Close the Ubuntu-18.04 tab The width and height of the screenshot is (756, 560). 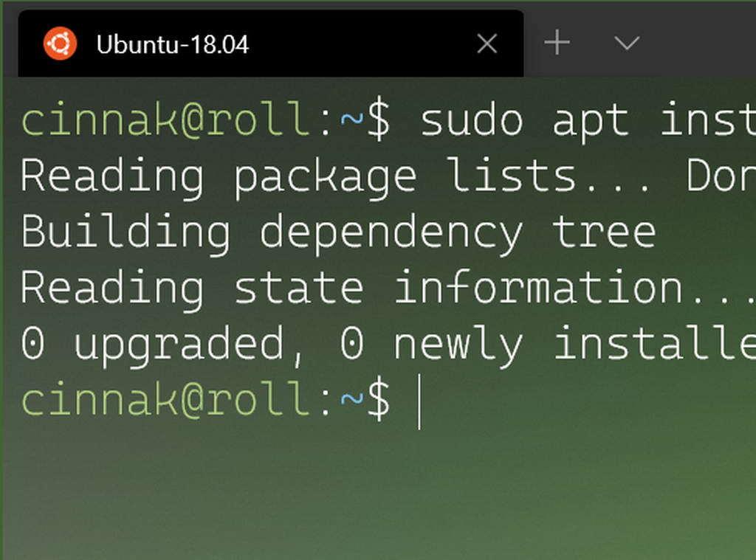[x=487, y=44]
